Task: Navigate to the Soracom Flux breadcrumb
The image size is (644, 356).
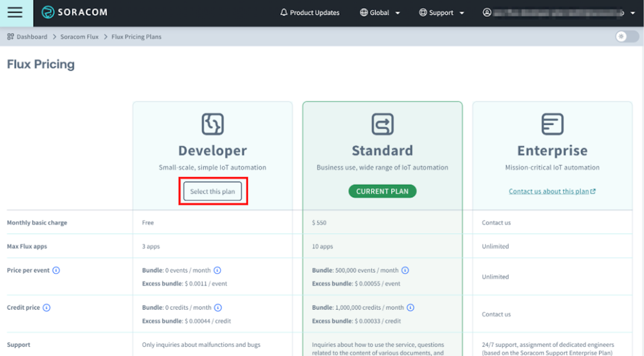Action: [x=79, y=36]
